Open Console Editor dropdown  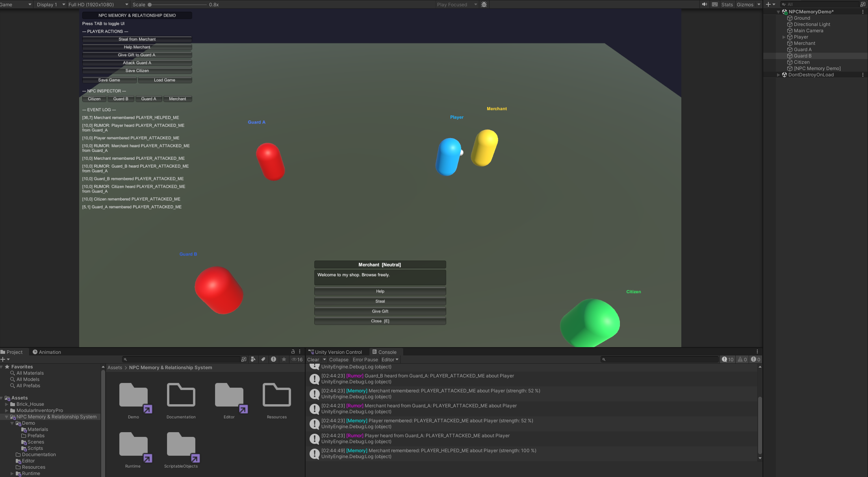click(x=390, y=359)
